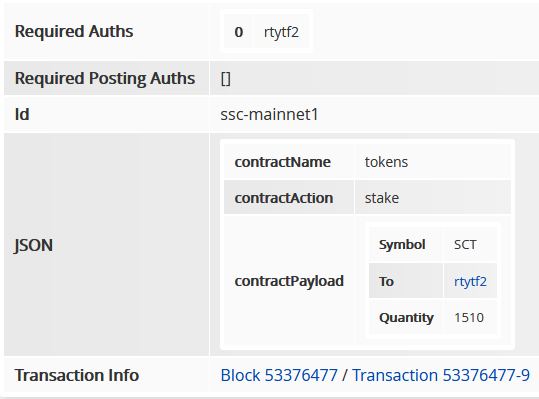This screenshot has width=539, height=399.
Task: Click the contractPayload key cell
Action: point(289,281)
